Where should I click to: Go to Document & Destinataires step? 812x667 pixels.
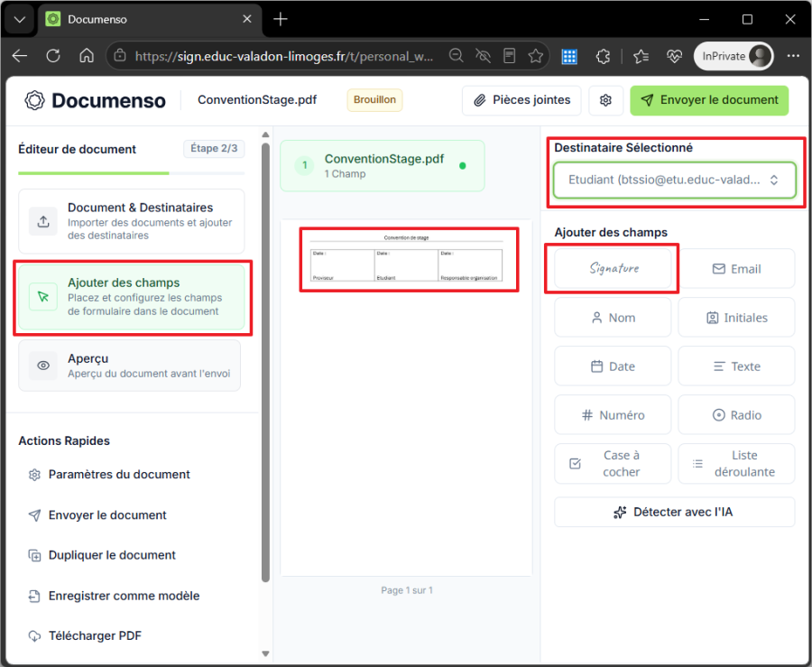tap(132, 221)
